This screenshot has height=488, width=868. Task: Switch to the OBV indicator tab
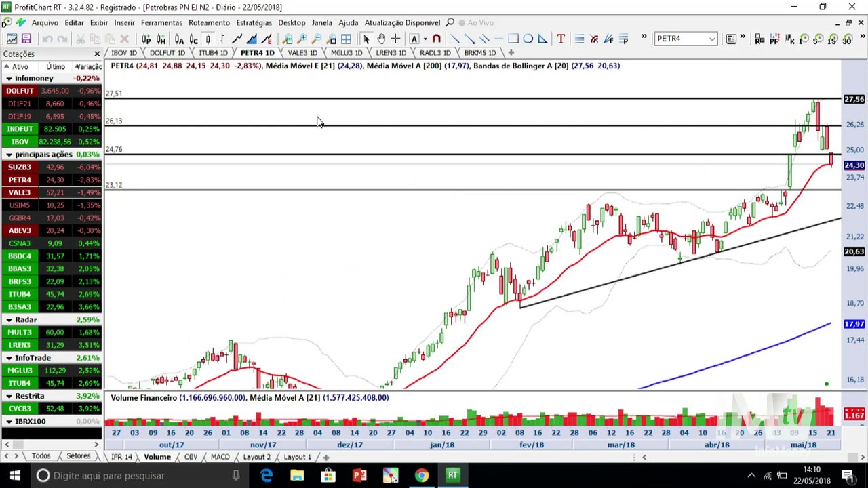(x=191, y=457)
